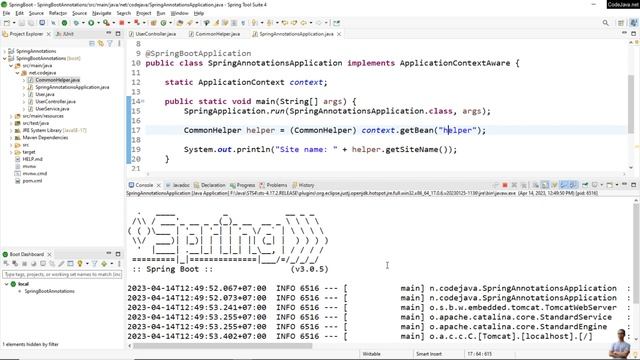
Task: Select UserService.java in Project Explorer
Action: [52, 109]
